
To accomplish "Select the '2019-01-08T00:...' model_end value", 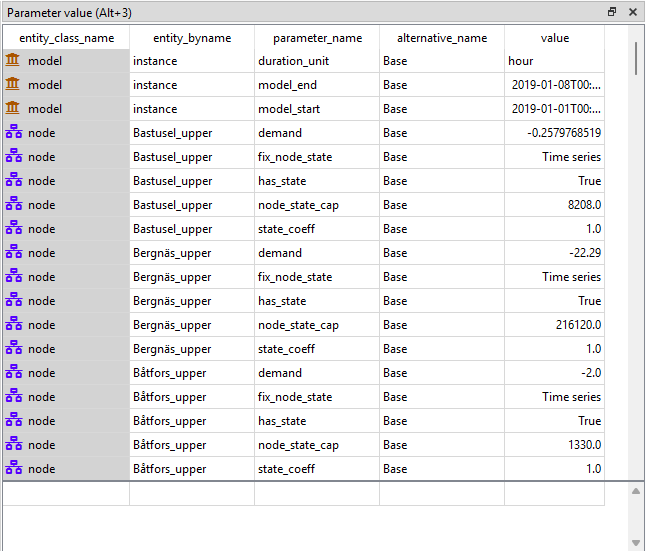I will click(555, 84).
